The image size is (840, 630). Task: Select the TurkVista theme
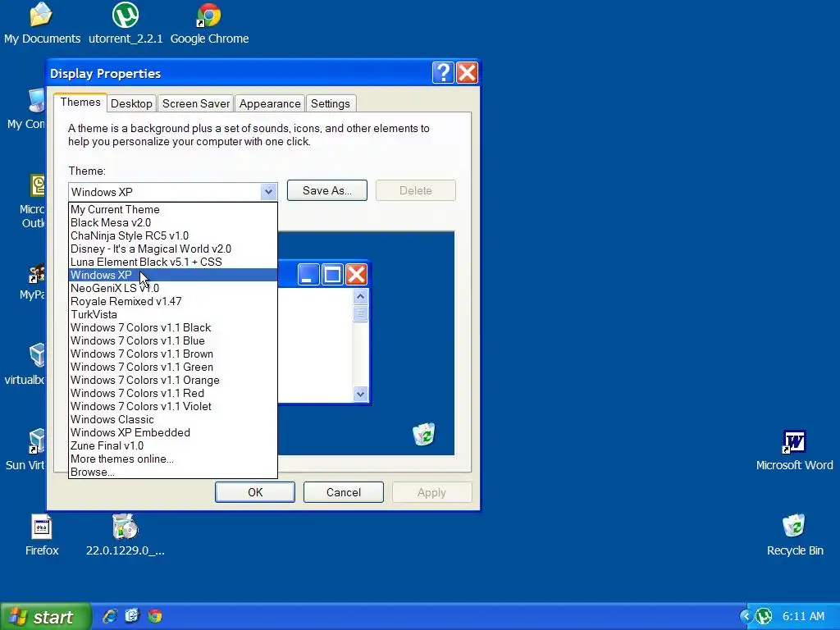(172, 314)
